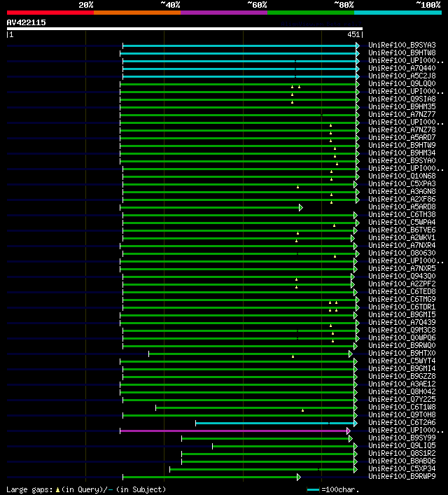Click the Large gaps legend text
The width and height of the screenshot is (448, 495).
tap(86, 489)
